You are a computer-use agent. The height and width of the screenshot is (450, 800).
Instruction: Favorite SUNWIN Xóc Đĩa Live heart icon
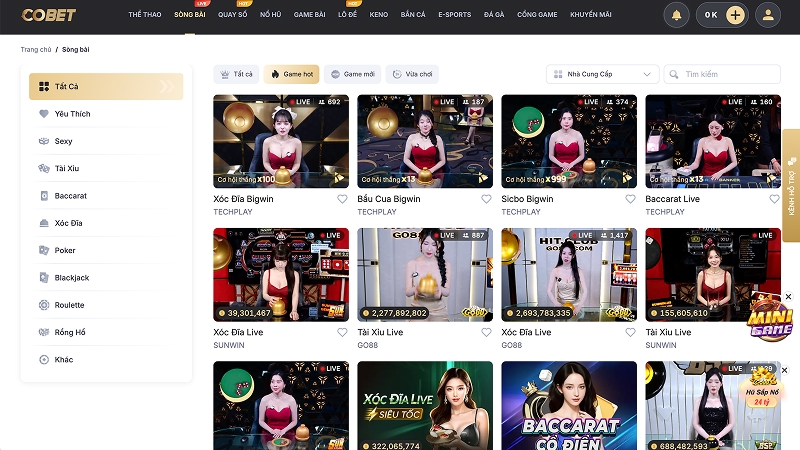pos(342,332)
